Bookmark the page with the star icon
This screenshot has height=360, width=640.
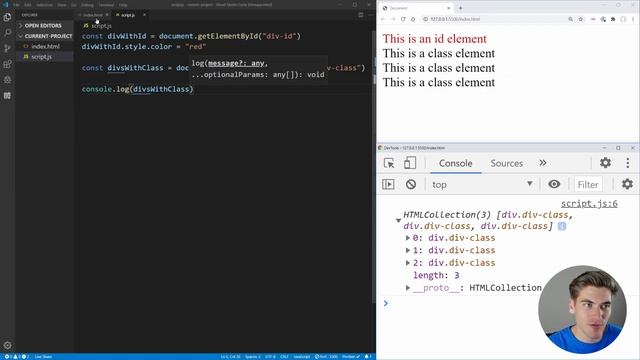tap(580, 19)
